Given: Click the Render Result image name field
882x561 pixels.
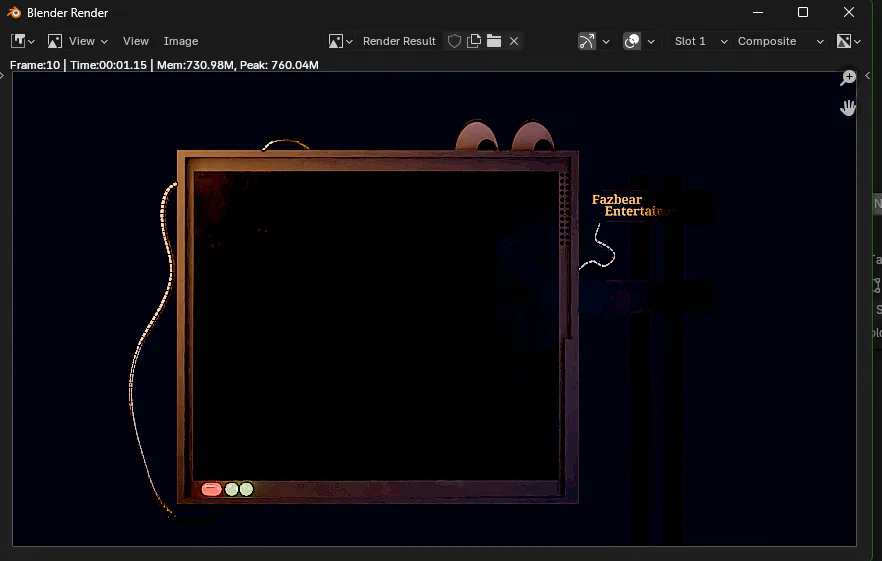Looking at the screenshot, I should 399,41.
